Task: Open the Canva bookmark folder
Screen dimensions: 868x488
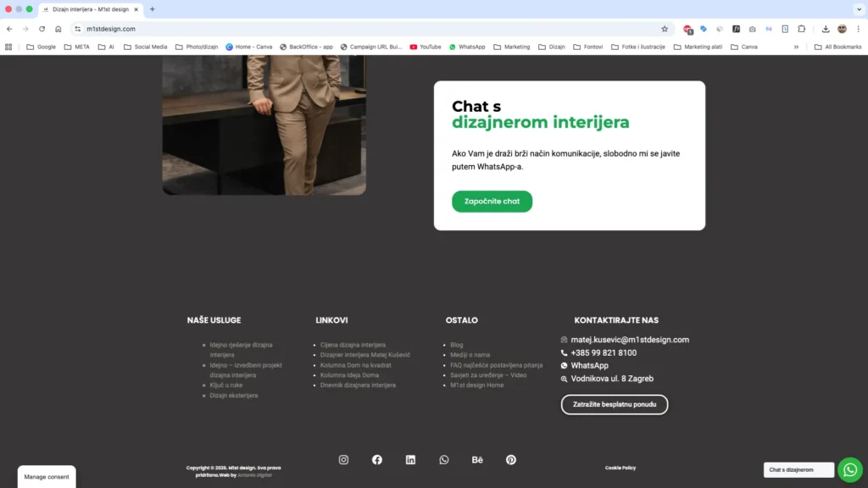Action: pos(744,47)
